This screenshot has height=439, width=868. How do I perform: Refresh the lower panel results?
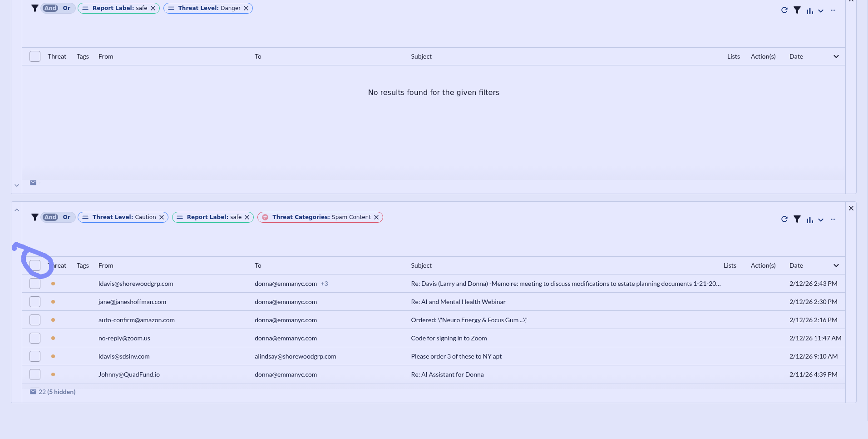(x=784, y=219)
